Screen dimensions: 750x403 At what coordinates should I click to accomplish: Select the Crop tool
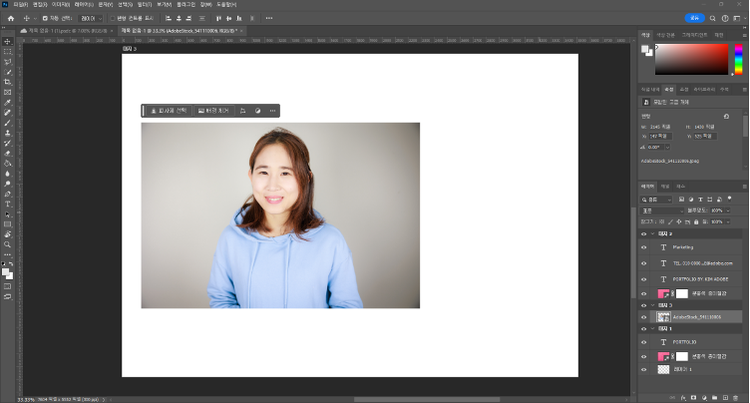(x=7, y=82)
